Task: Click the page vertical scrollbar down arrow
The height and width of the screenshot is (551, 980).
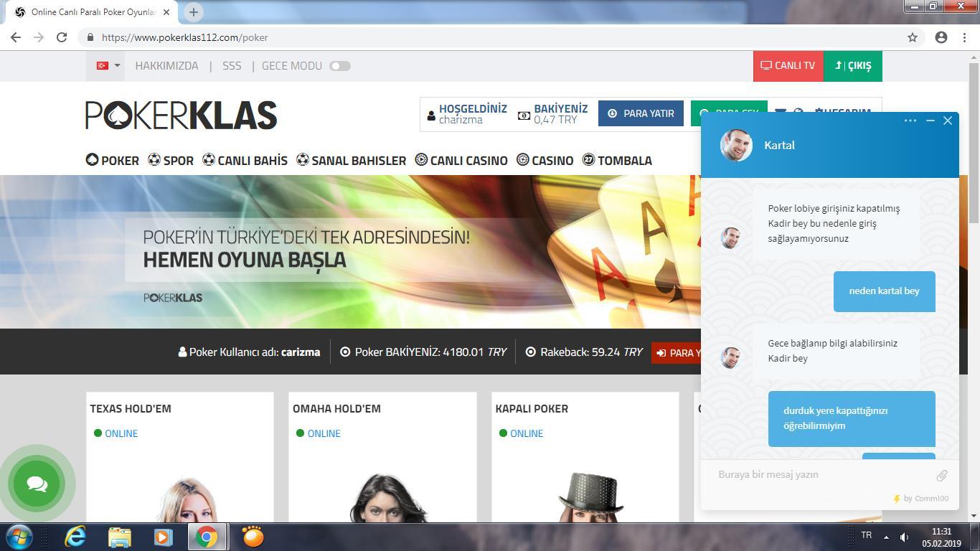Action: pyautogui.click(x=974, y=515)
